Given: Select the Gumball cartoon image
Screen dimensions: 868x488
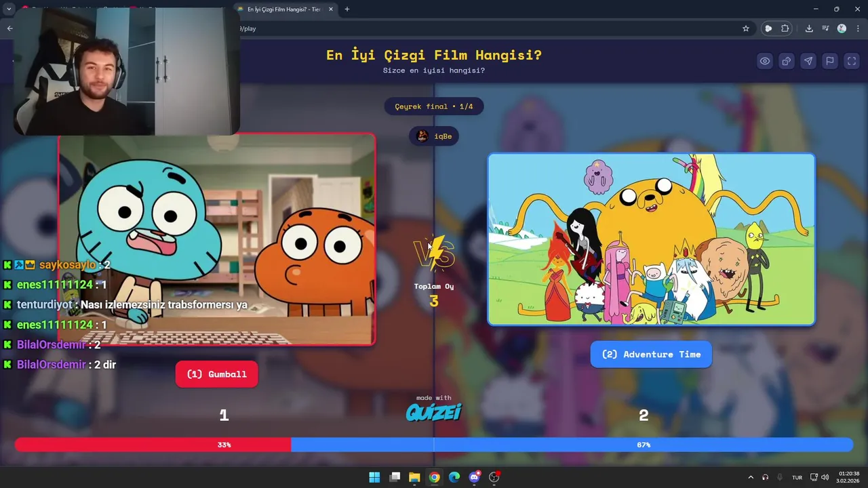Looking at the screenshot, I should [217, 239].
